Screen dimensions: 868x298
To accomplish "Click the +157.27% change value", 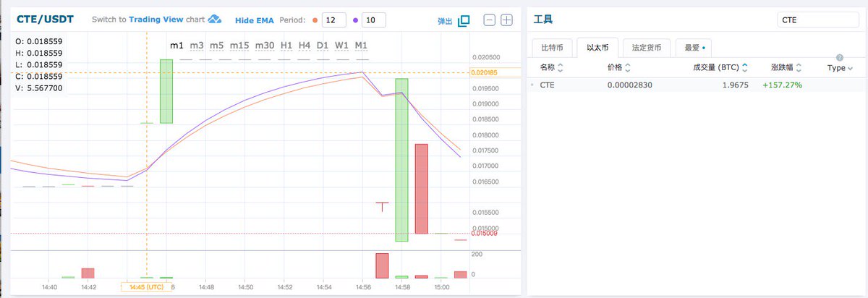I will [x=782, y=85].
